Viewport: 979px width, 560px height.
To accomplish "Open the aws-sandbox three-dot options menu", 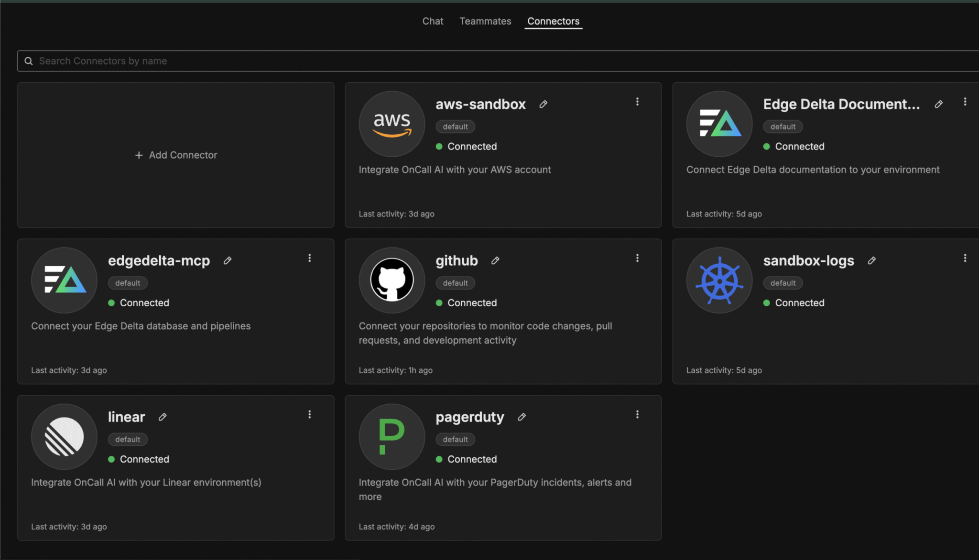I will (x=637, y=102).
